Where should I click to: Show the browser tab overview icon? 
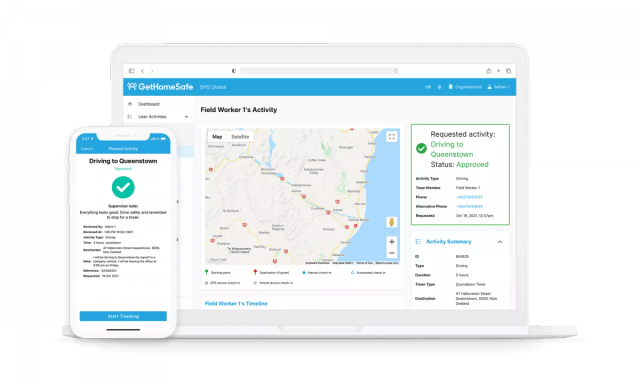tap(509, 71)
